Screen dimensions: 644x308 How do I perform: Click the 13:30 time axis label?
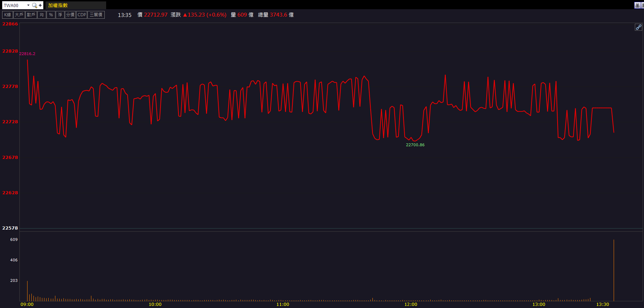[602, 304]
